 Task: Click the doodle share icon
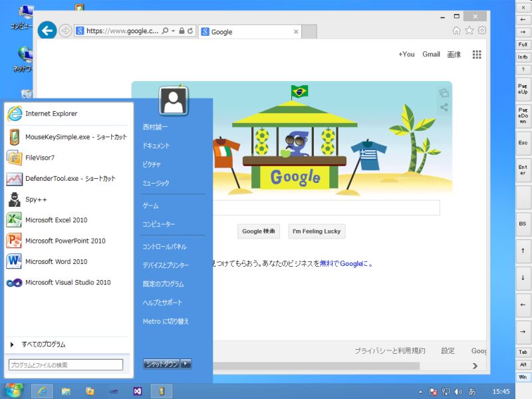[444, 107]
